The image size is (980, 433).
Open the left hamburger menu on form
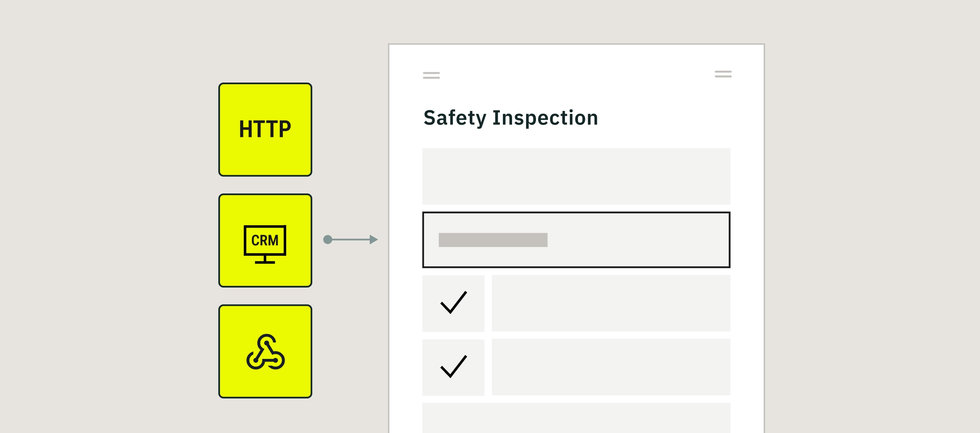pyautogui.click(x=431, y=75)
